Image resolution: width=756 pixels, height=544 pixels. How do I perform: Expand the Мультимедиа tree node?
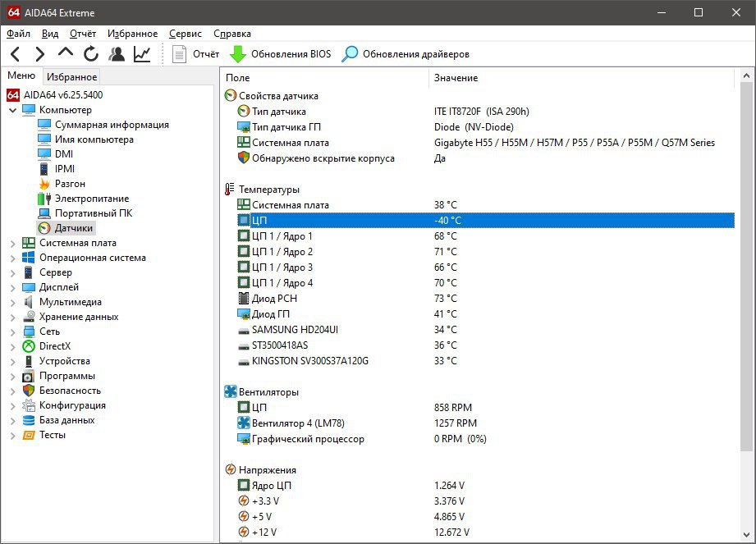[x=13, y=303]
